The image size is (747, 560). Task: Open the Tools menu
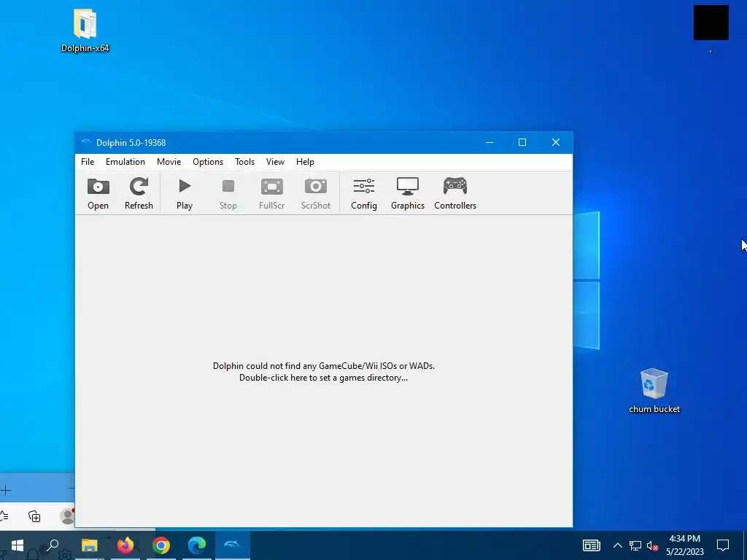pos(245,162)
